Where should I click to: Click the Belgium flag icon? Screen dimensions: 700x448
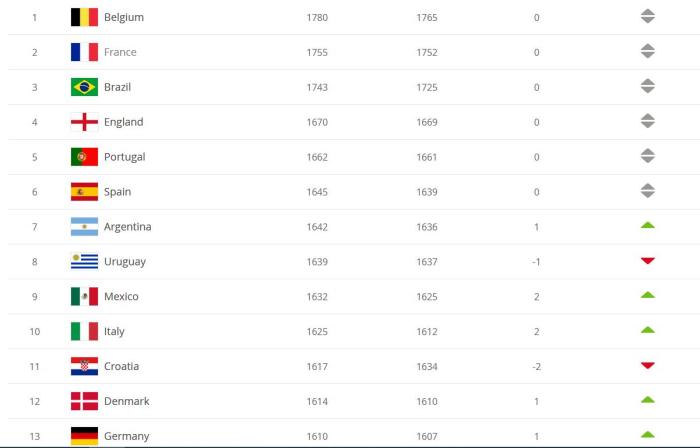[84, 17]
